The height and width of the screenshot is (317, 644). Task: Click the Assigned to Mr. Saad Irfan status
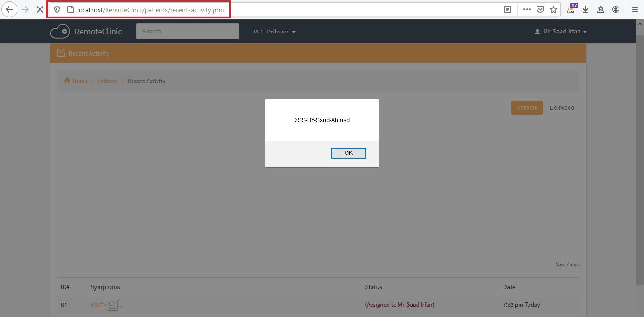pyautogui.click(x=400, y=305)
